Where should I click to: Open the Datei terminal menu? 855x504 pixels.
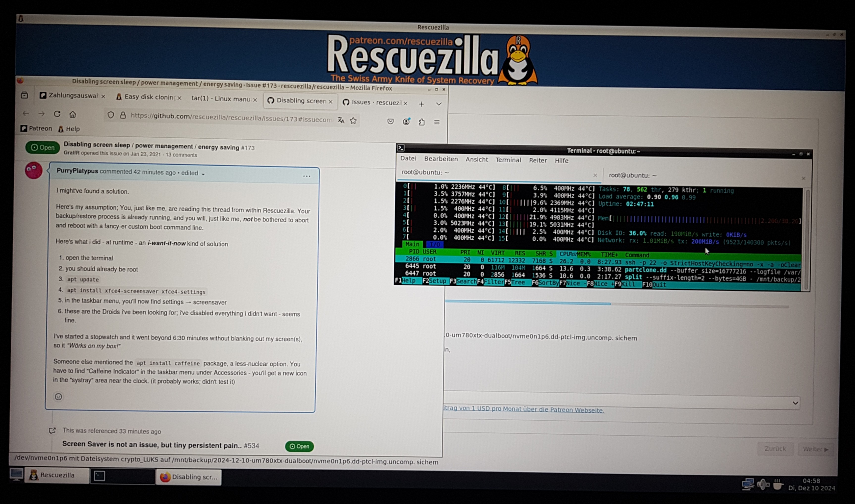click(408, 158)
